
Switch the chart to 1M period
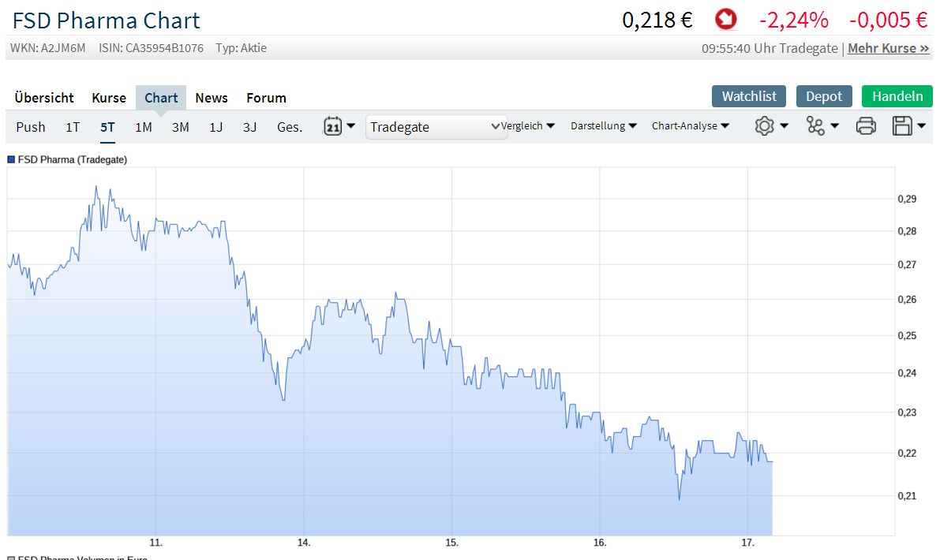coord(143,126)
